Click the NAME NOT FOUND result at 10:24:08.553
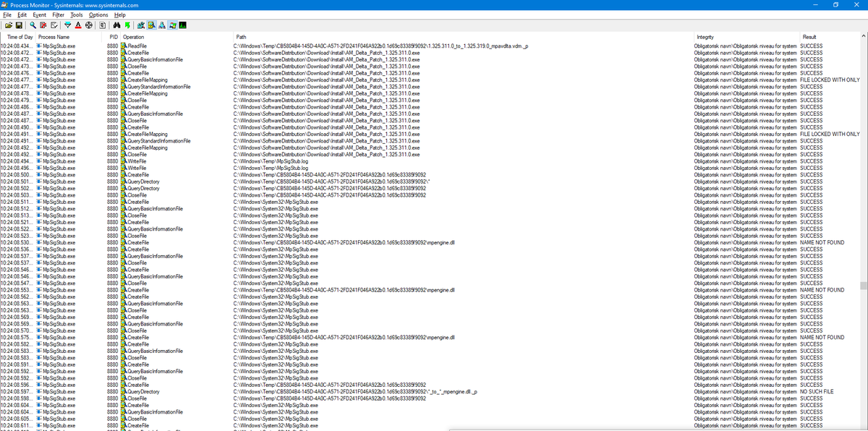This screenshot has height=431, width=868. pyautogui.click(x=822, y=290)
